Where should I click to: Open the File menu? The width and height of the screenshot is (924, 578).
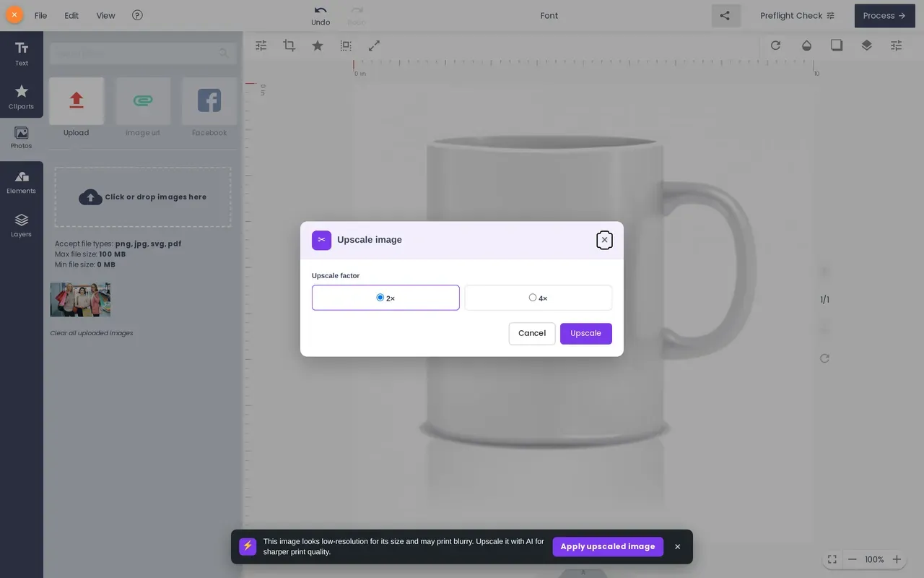pos(41,15)
